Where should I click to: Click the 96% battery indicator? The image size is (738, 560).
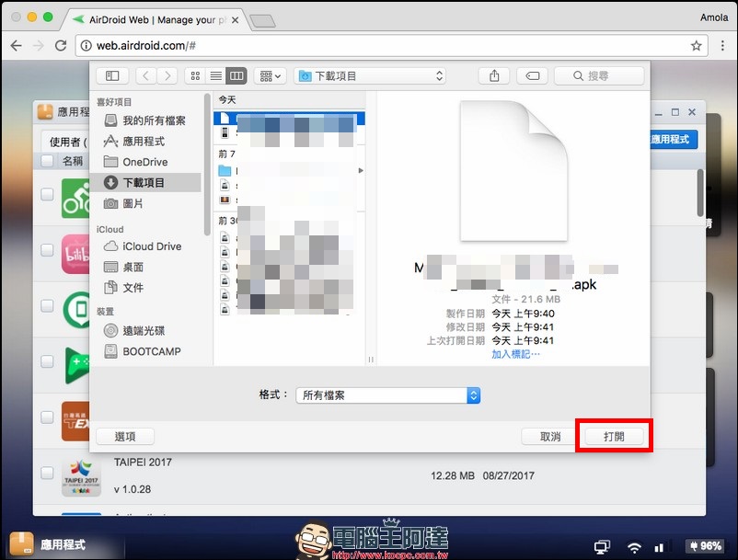[706, 546]
